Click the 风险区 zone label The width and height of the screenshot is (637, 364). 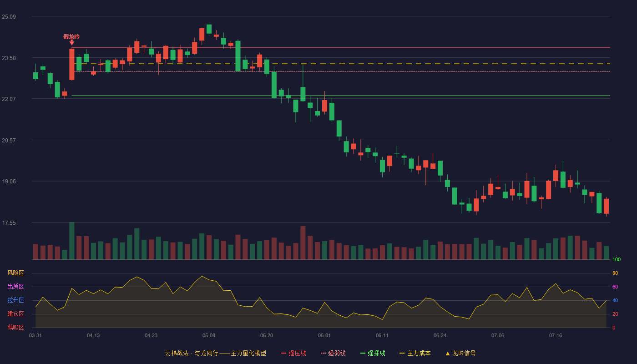click(x=15, y=273)
